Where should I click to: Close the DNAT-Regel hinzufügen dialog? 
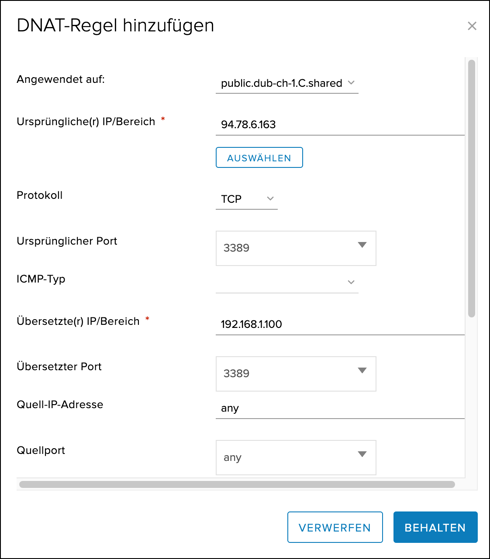pyautogui.click(x=472, y=26)
